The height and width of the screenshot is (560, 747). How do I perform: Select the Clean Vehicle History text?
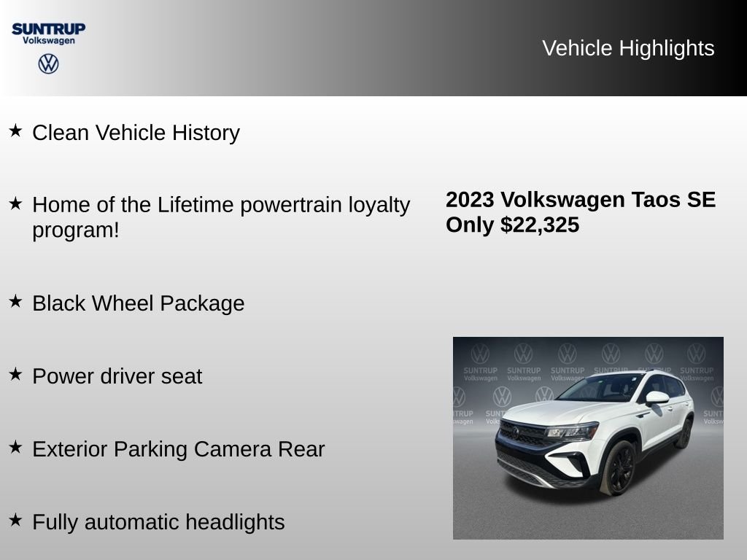136,133
